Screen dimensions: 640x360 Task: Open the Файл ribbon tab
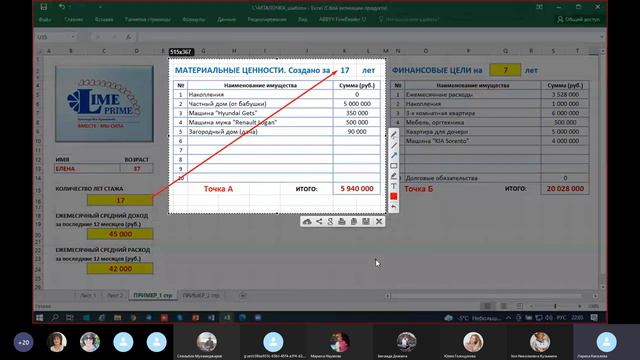45,19
